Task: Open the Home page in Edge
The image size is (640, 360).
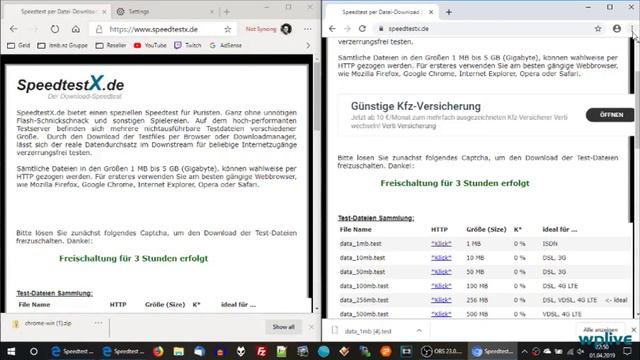Action: pyautogui.click(x=76, y=29)
